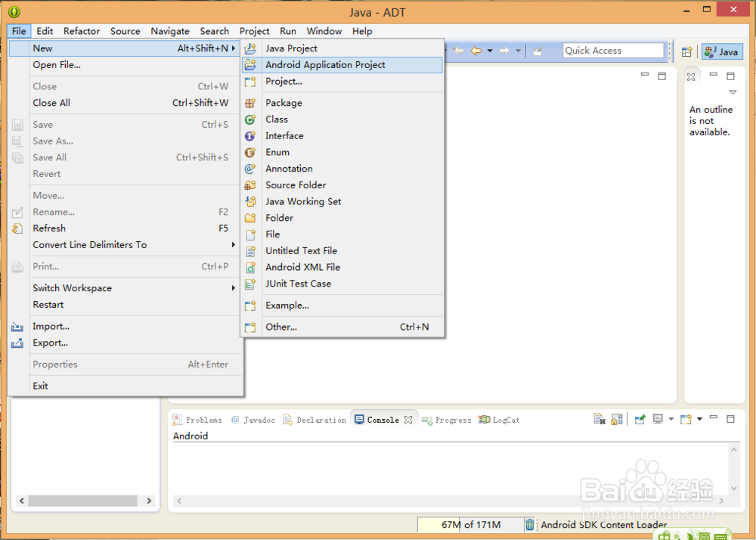Click Clear Console icon
Image resolution: width=756 pixels, height=540 pixels.
click(x=600, y=420)
